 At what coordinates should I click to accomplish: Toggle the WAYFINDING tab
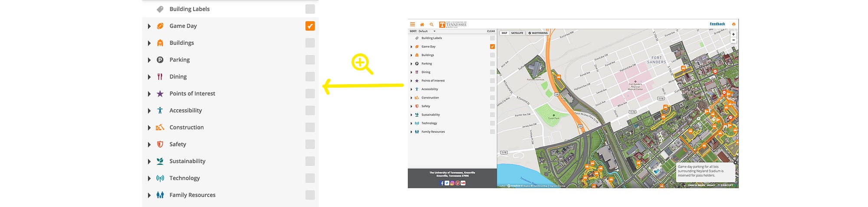click(x=538, y=33)
